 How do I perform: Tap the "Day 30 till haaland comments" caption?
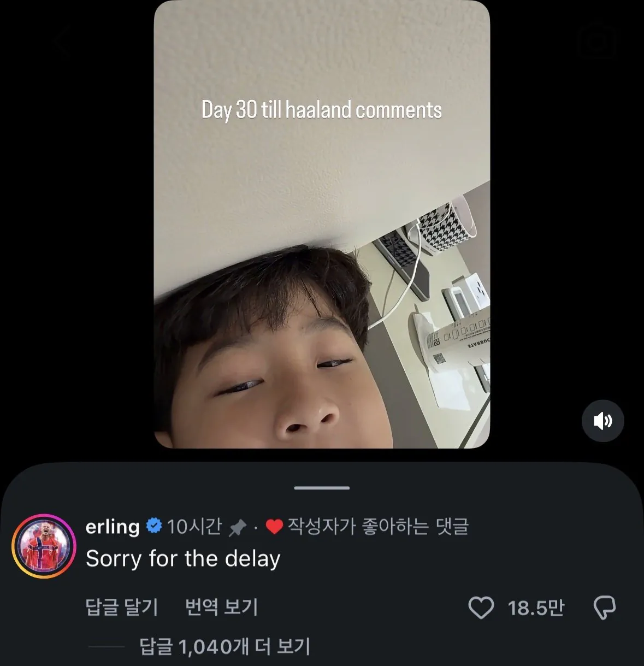322,110
